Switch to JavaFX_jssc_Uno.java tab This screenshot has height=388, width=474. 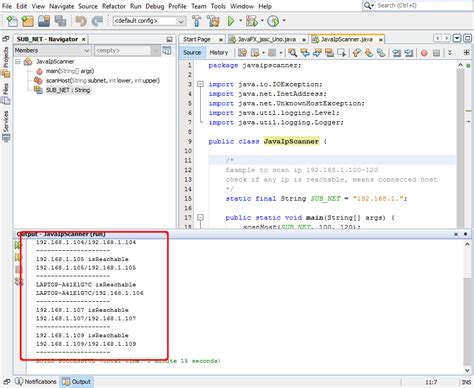point(267,39)
